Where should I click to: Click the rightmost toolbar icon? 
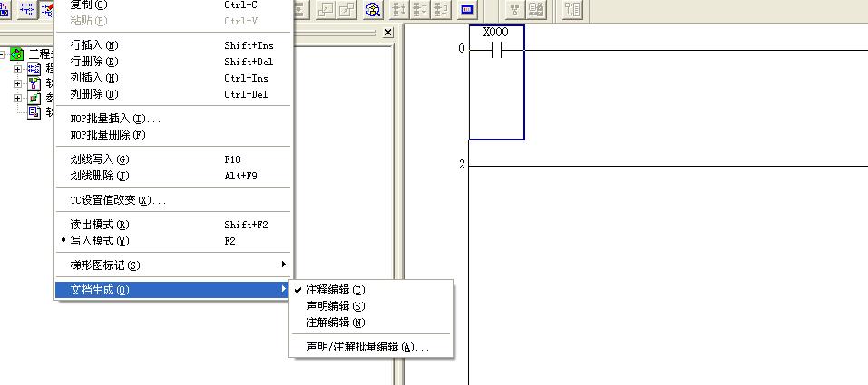coord(572,10)
